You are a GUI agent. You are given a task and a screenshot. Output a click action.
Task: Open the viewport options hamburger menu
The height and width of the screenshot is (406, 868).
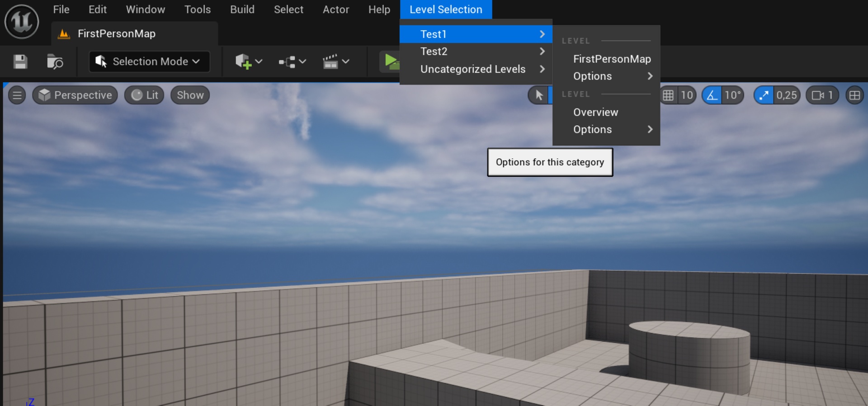pos(17,95)
